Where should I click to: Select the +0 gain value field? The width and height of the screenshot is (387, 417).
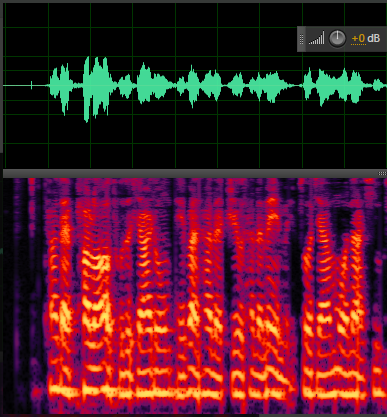tap(358, 39)
